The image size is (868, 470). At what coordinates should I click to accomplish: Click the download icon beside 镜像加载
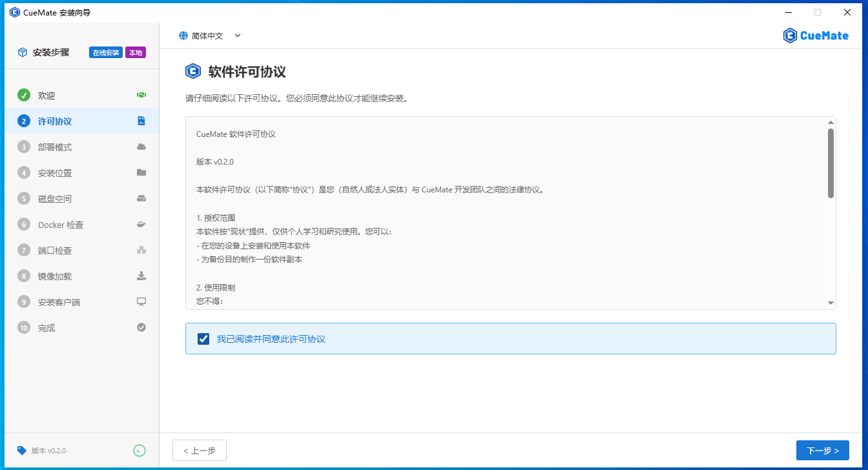click(x=141, y=276)
